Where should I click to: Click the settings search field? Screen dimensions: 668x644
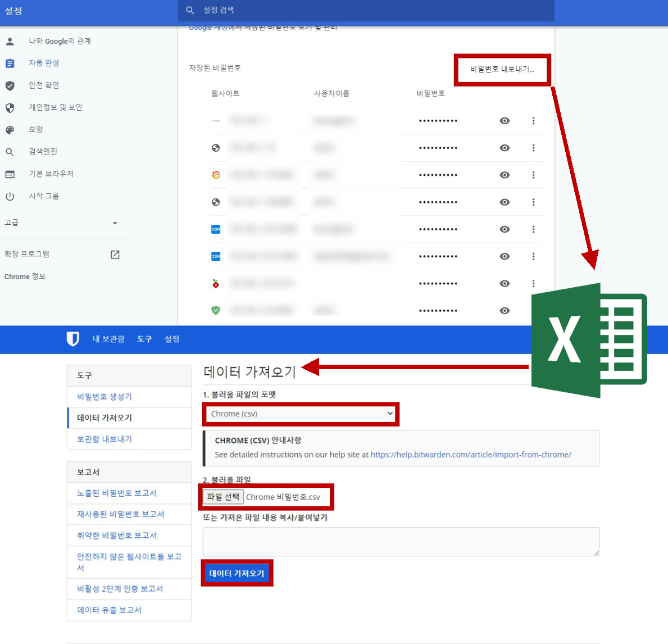tap(366, 10)
